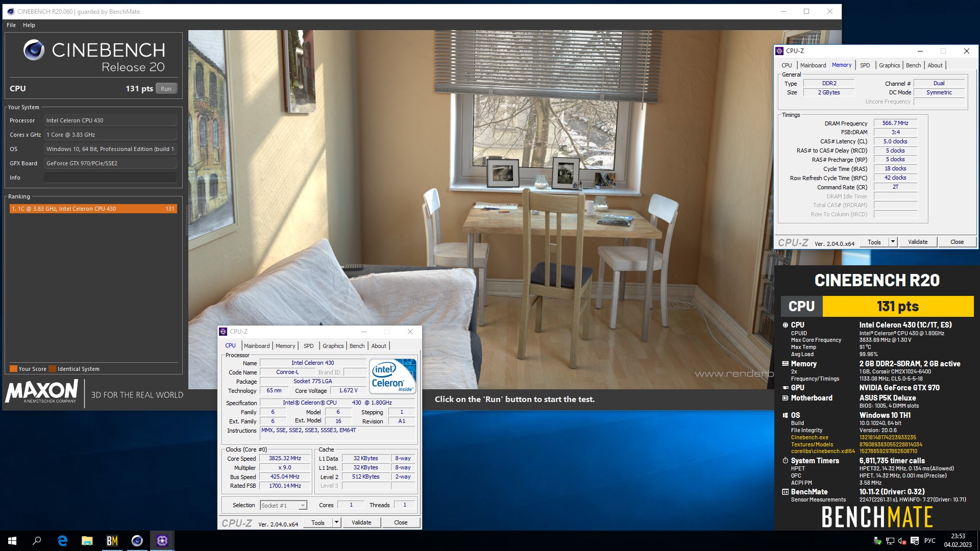Click Validate in processor CPU-Z window
This screenshot has width=980, height=551.
[361, 522]
